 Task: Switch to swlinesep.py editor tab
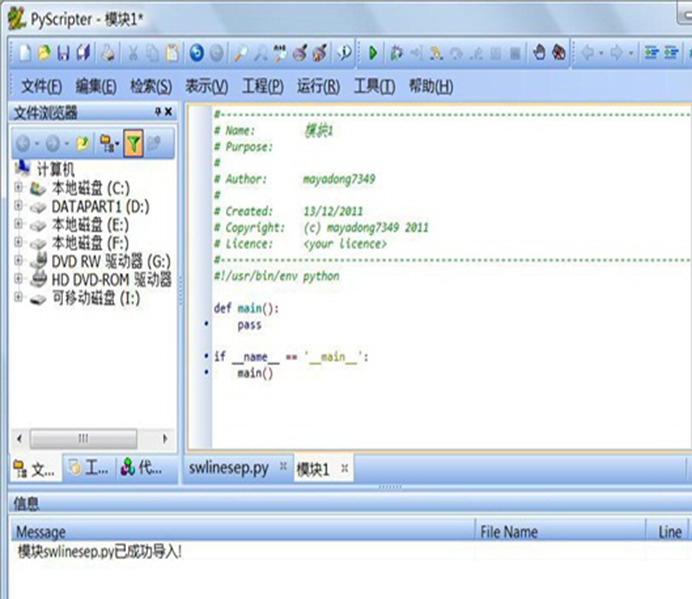(x=229, y=468)
